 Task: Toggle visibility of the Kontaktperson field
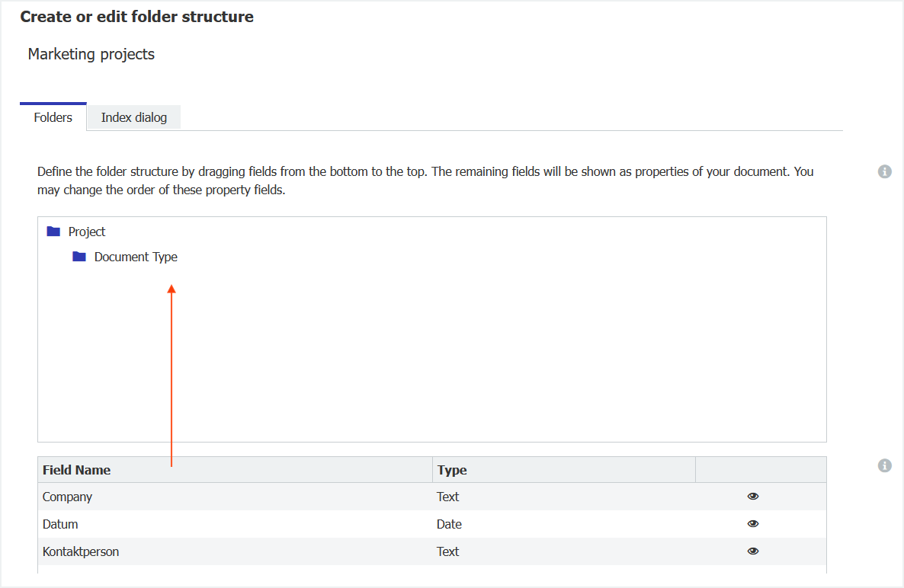coord(753,551)
